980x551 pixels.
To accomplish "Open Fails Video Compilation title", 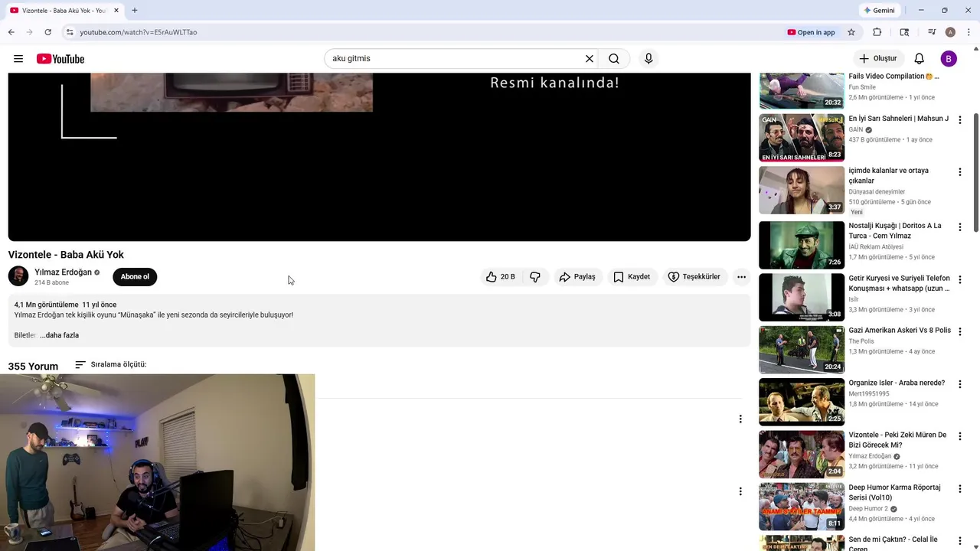I will (893, 77).
